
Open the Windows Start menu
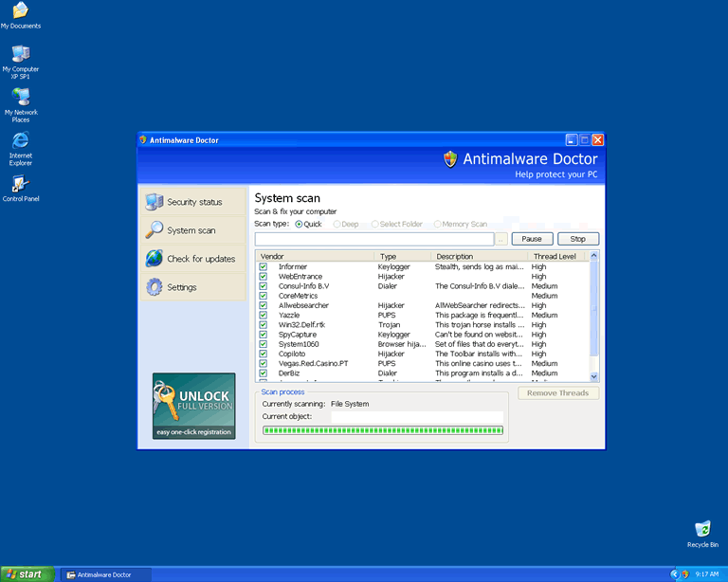(27, 574)
